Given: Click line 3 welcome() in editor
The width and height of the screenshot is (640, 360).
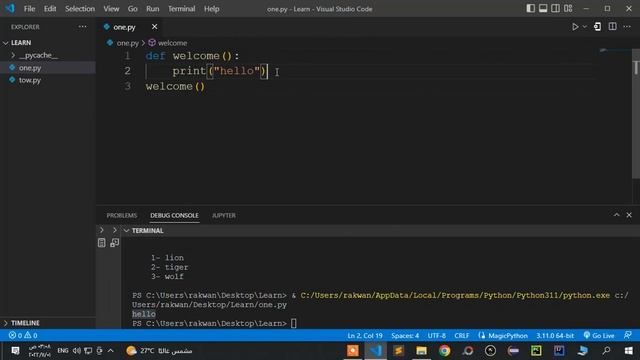Looking at the screenshot, I should [175, 87].
